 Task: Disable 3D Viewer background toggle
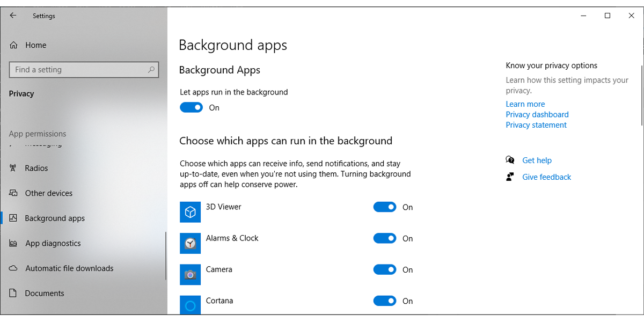385,207
